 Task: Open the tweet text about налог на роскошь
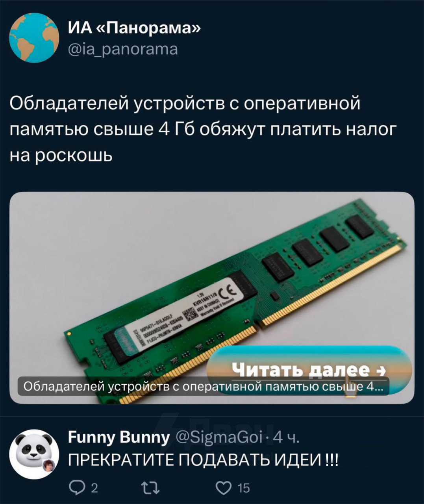(x=202, y=130)
